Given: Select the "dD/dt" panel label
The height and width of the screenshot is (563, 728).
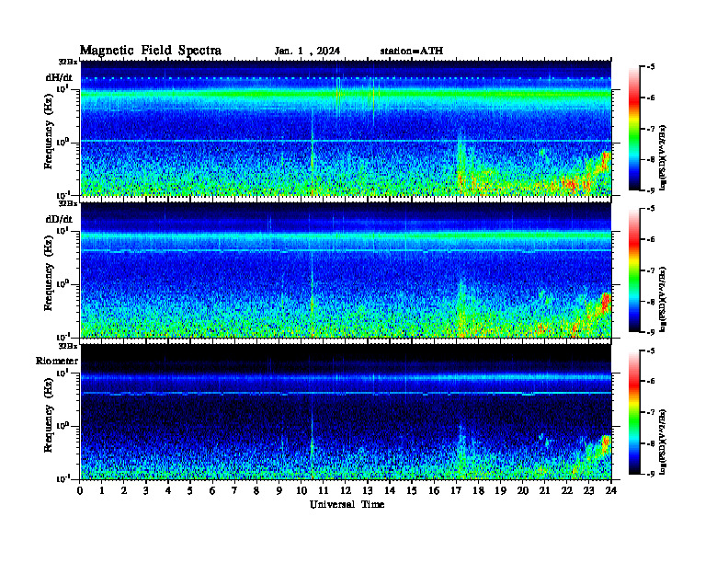Looking at the screenshot, I should pyautogui.click(x=59, y=219).
